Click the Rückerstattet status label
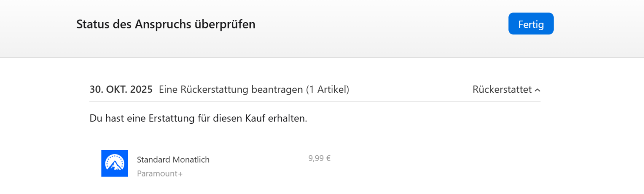This screenshot has height=194, width=644. click(x=502, y=89)
